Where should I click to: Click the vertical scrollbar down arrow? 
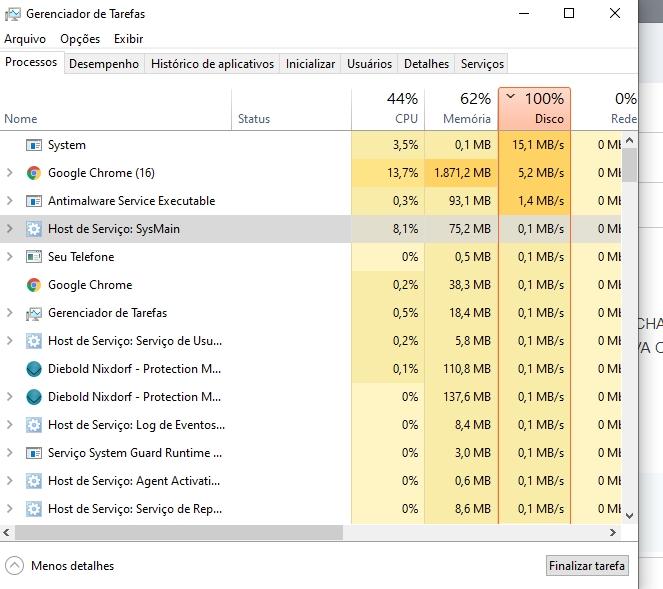629,516
